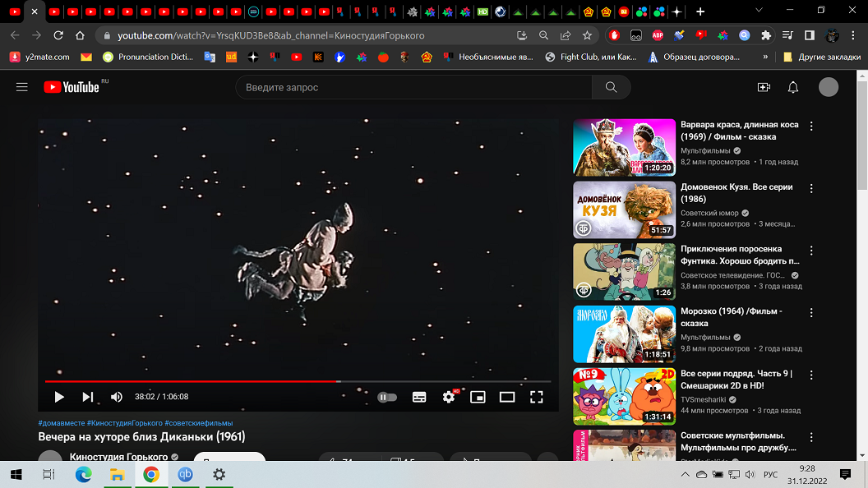
Task: Open the account avatar menu
Action: [829, 87]
